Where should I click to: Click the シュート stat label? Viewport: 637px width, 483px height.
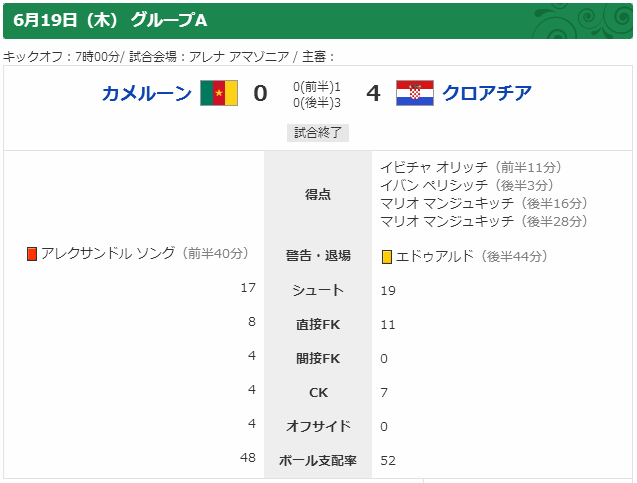(318, 290)
